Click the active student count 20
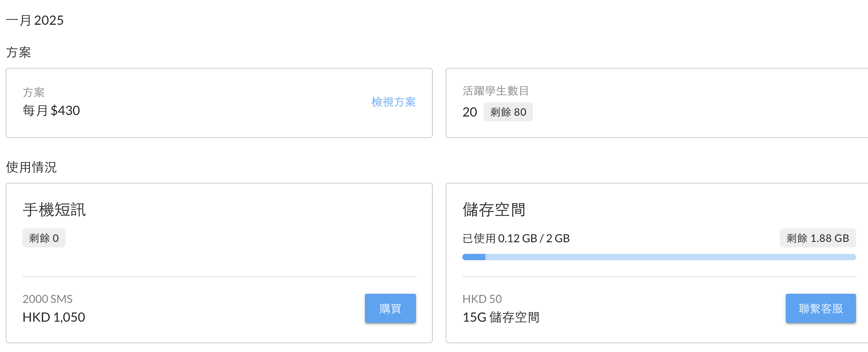 point(470,112)
